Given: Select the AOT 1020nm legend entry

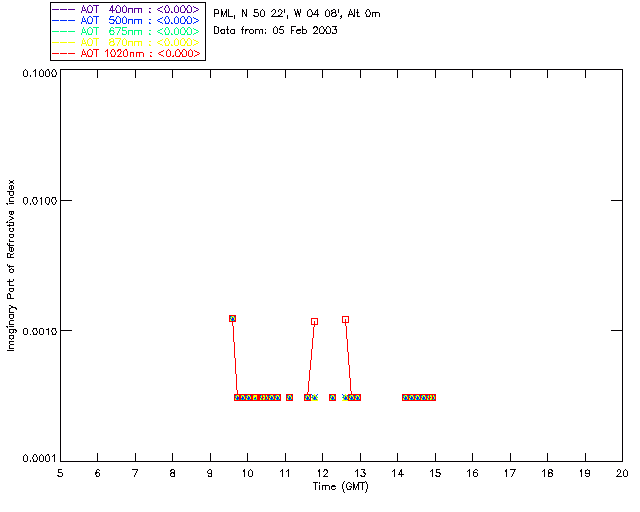Looking at the screenshot, I should click(126, 53).
